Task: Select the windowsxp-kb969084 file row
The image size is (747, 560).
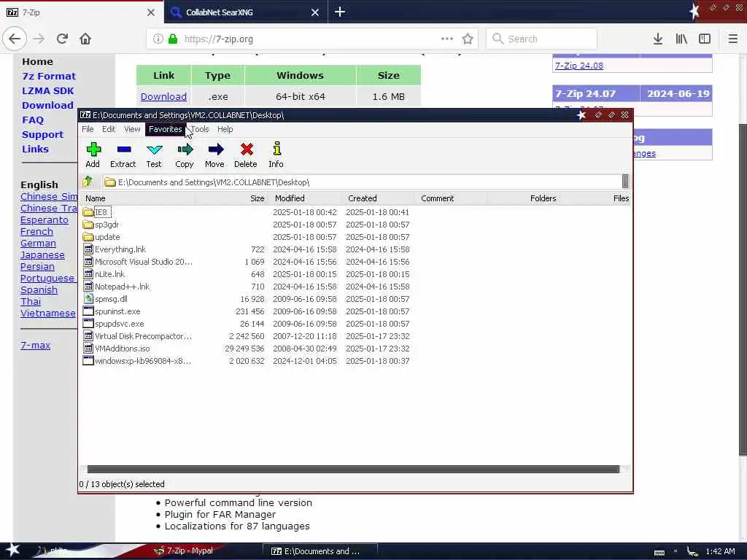Action: pyautogui.click(x=247, y=360)
